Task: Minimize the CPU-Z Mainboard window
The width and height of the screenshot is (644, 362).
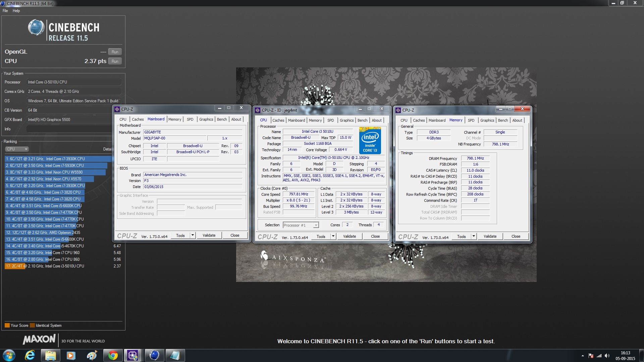Action: coord(220,108)
